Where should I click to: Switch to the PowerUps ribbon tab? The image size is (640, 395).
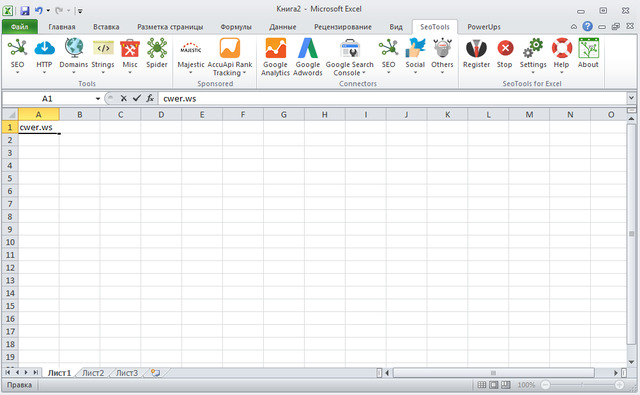click(484, 27)
